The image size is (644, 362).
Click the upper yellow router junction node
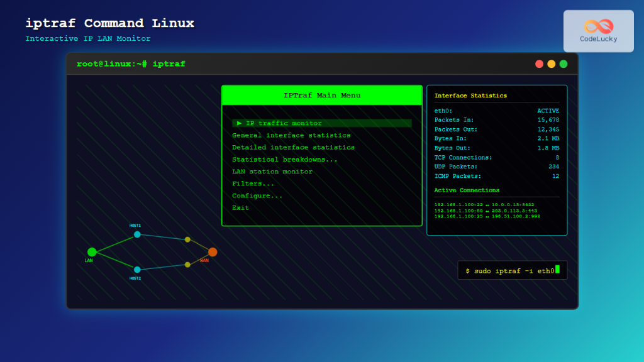(188, 239)
